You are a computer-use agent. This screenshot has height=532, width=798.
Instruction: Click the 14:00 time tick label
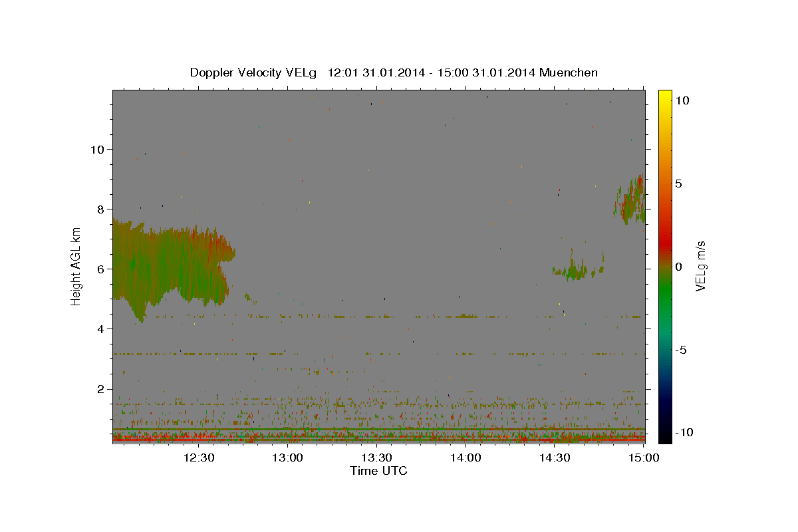(x=465, y=458)
